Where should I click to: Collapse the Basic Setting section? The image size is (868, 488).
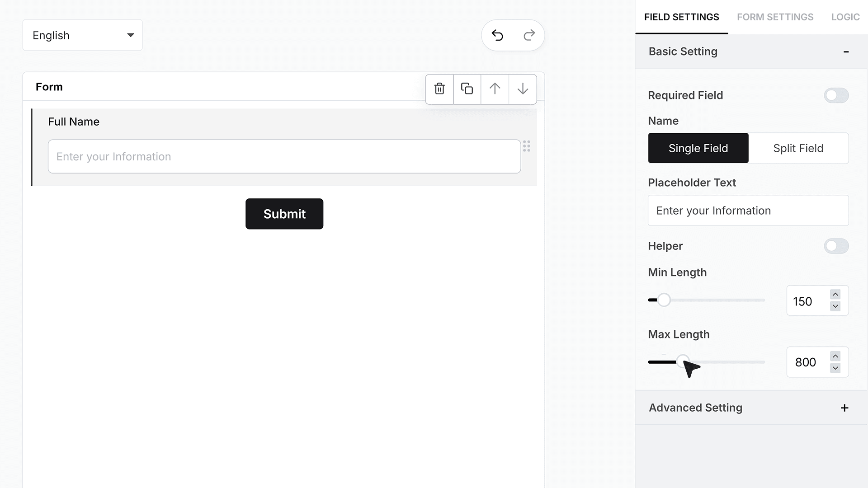846,52
